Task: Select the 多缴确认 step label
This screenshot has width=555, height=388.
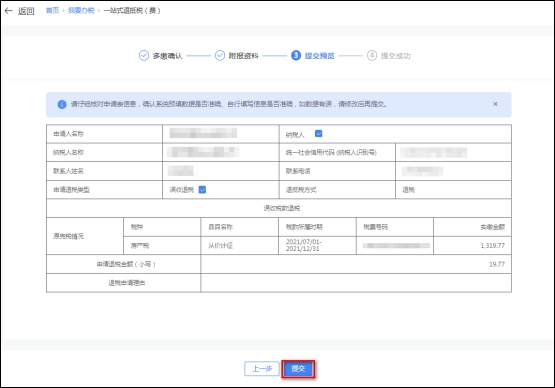Action: click(x=167, y=56)
